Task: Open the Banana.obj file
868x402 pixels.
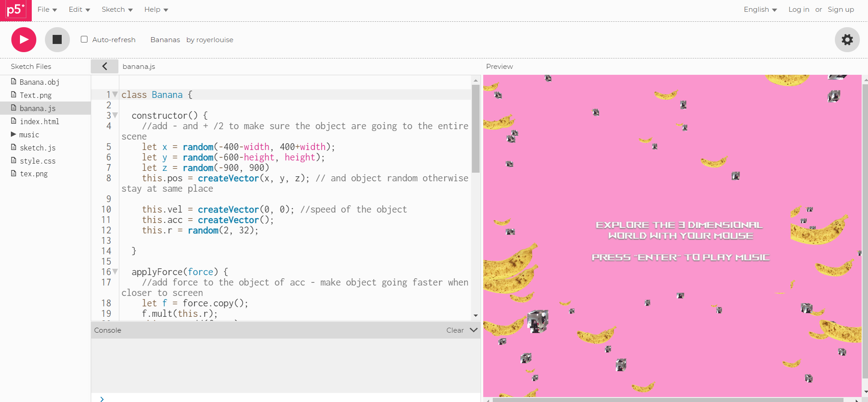Action: tap(39, 82)
